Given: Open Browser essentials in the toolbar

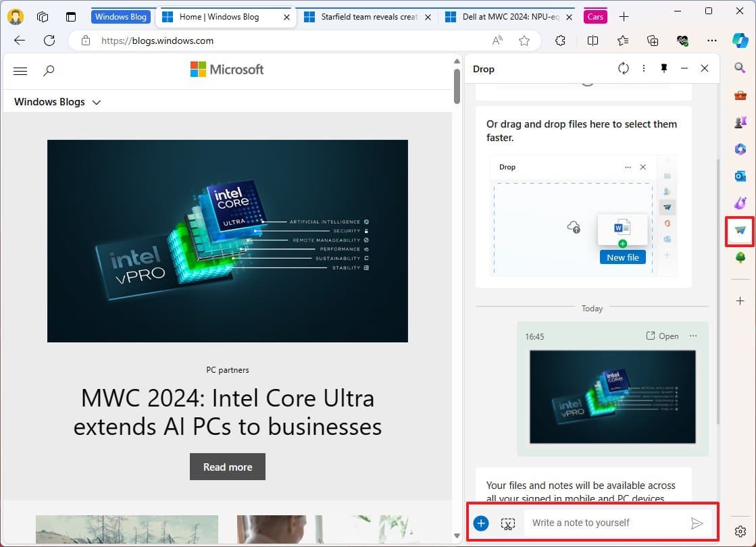Looking at the screenshot, I should pos(682,41).
